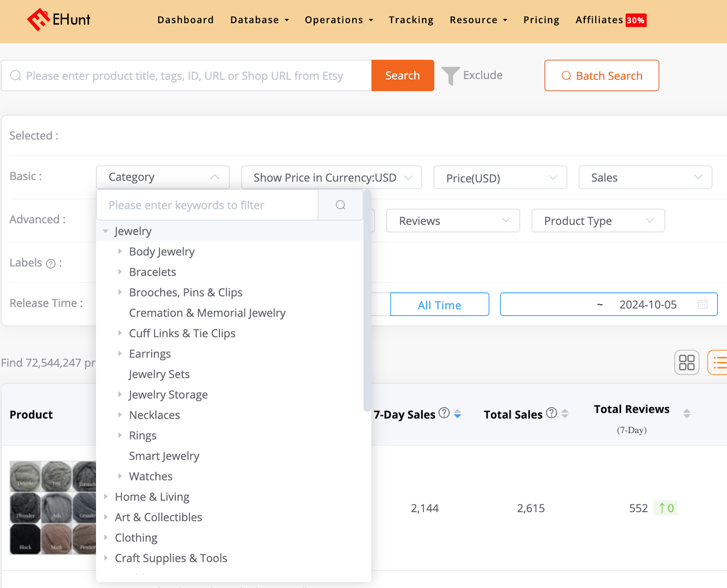The image size is (727, 588).
Task: Open Show Price in Currency dropdown
Action: 331,177
